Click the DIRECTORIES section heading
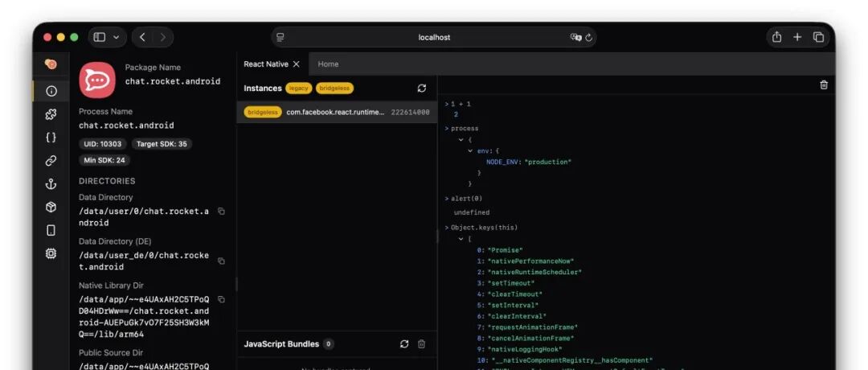Screen dimensions: 868x370 (107, 181)
